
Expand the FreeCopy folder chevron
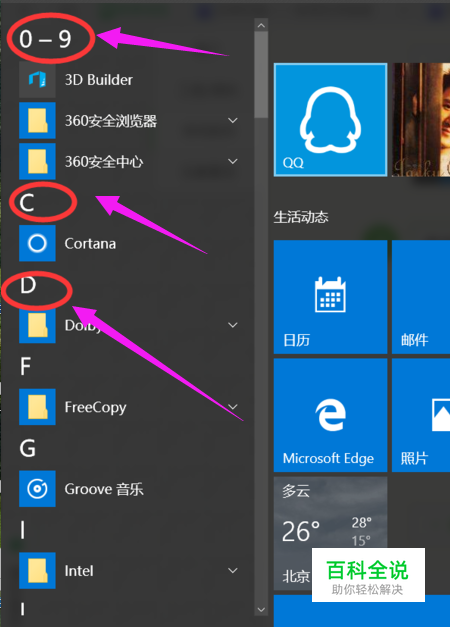(233, 407)
